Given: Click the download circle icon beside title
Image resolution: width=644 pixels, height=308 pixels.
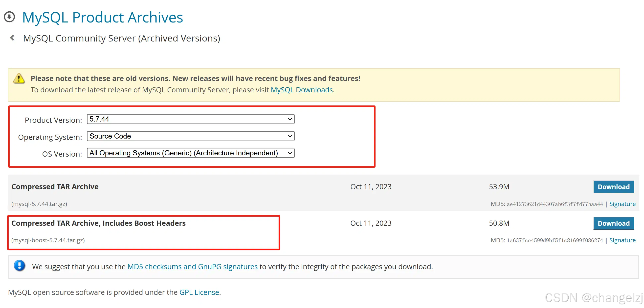Looking at the screenshot, I should pyautogui.click(x=9, y=17).
